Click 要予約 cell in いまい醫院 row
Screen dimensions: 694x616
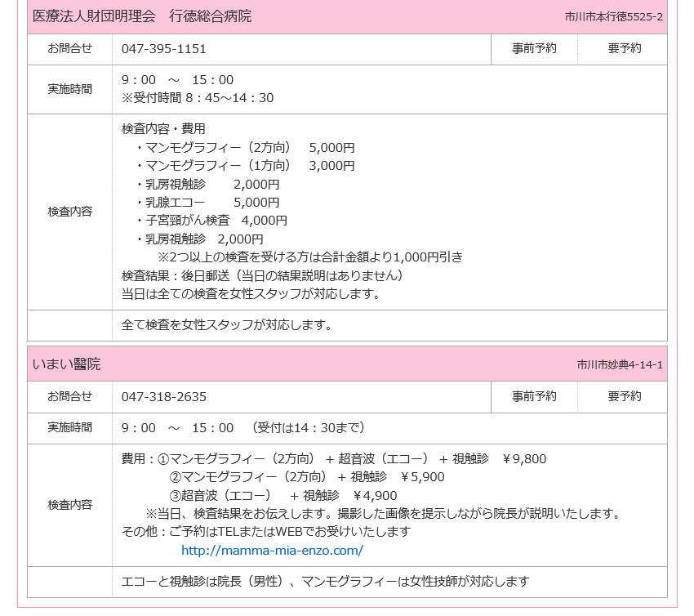coord(624,396)
